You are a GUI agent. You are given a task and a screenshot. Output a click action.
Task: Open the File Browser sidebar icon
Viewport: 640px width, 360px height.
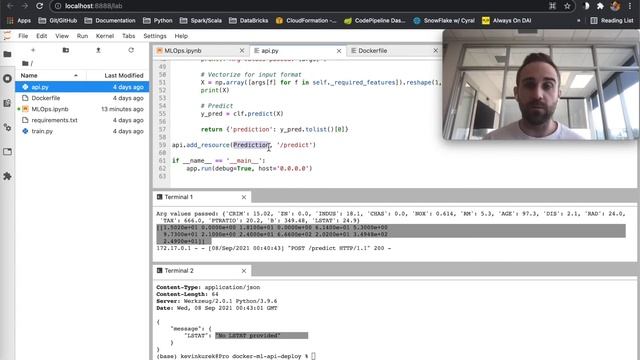coord(7,54)
